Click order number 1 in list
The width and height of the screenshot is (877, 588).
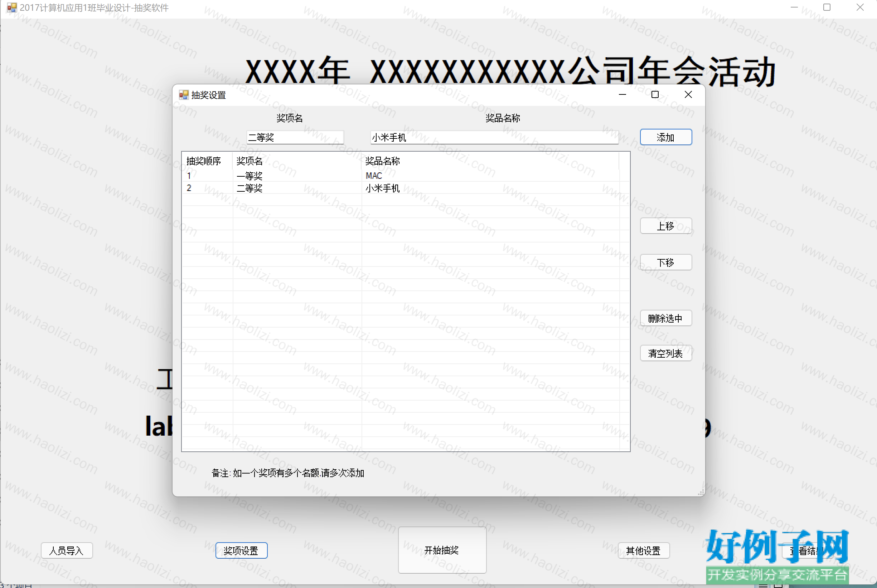(189, 176)
